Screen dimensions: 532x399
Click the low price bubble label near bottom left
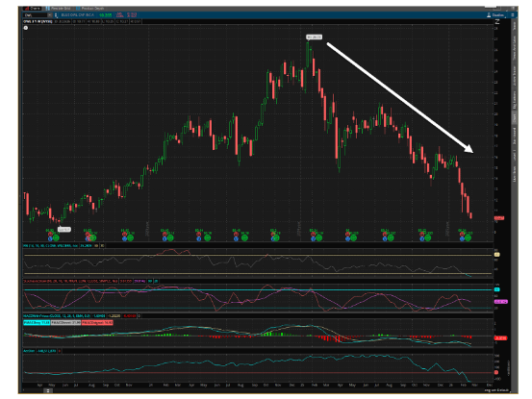pyautogui.click(x=64, y=230)
